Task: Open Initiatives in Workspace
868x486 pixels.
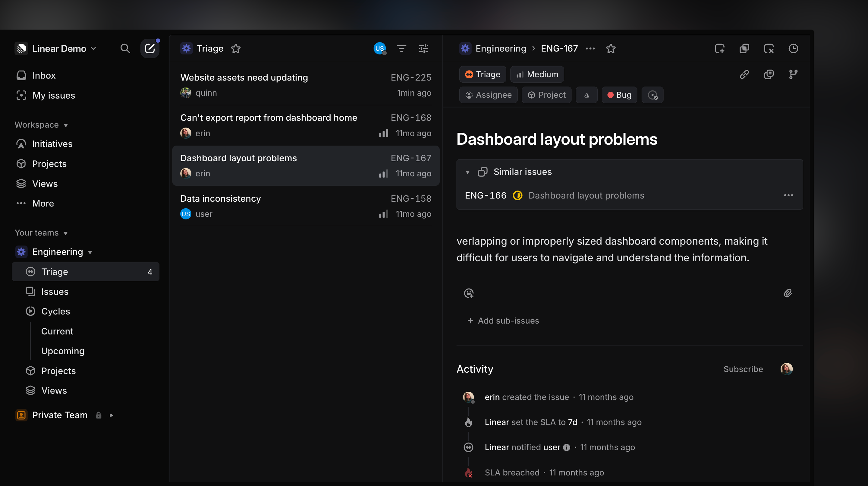Action: tap(86, 144)
